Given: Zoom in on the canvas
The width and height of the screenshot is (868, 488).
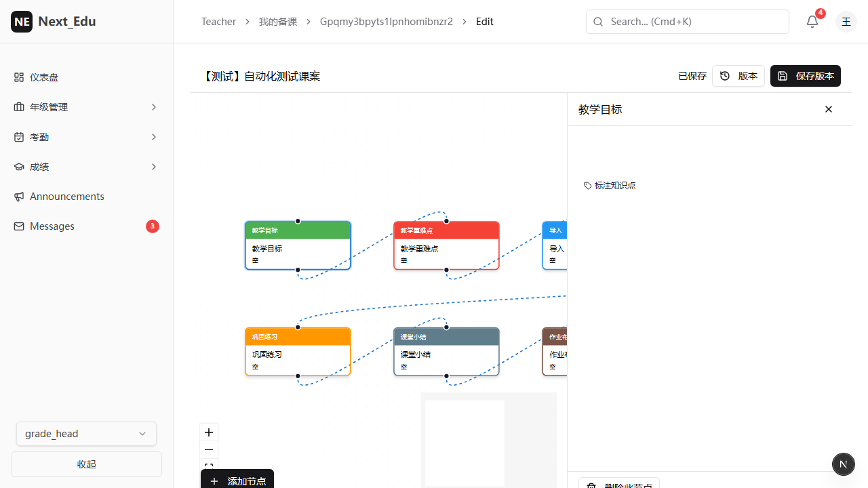Looking at the screenshot, I should [209, 432].
